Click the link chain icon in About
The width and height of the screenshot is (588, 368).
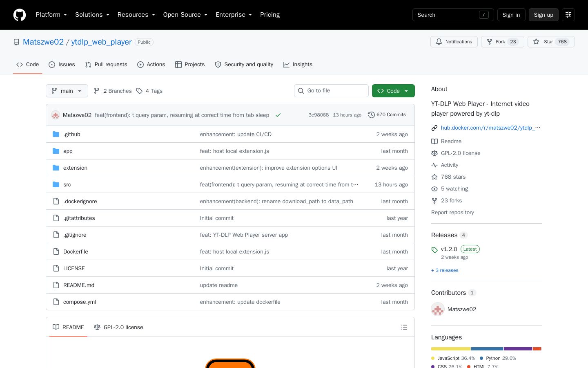[x=434, y=128]
